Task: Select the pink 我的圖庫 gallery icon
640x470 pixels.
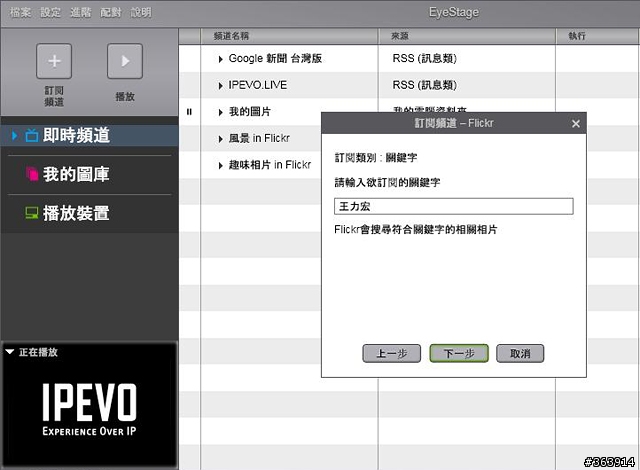Action: click(32, 174)
